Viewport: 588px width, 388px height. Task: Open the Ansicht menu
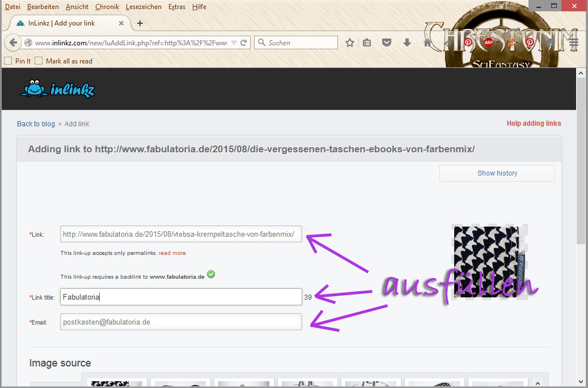coord(77,7)
